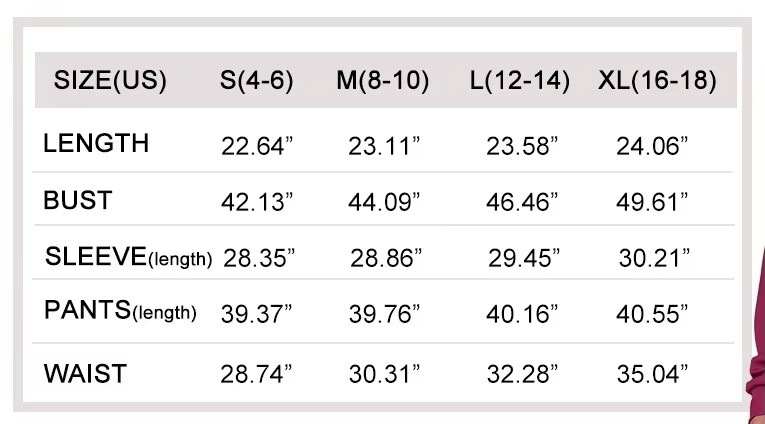Click the 49.61" bust value
This screenshot has width=765, height=424.
tap(652, 203)
